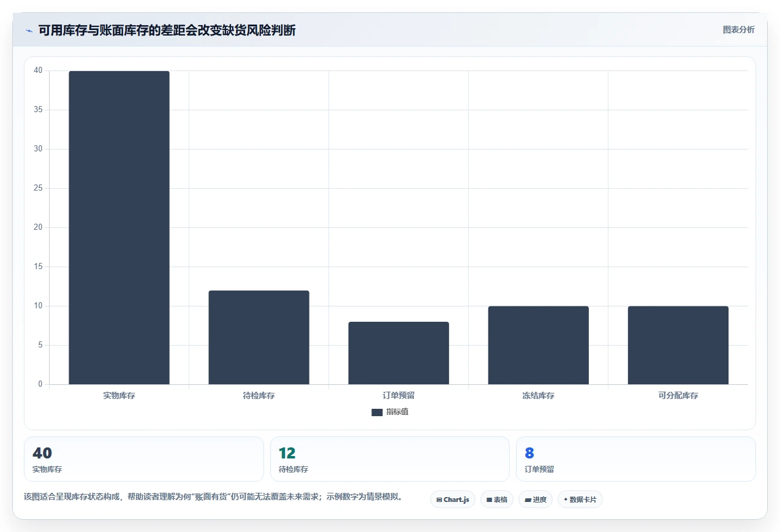This screenshot has width=780, height=532.
Task: Click the 指标值 legend color box
Action: coord(377,412)
